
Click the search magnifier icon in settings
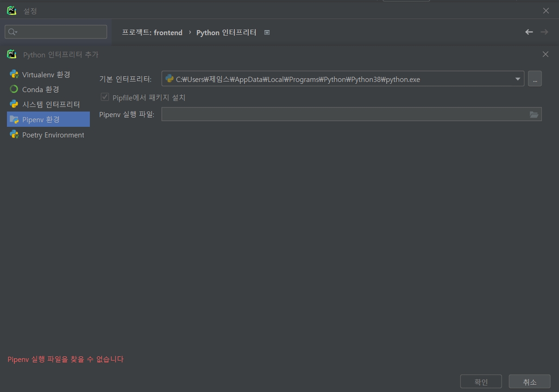click(x=13, y=32)
